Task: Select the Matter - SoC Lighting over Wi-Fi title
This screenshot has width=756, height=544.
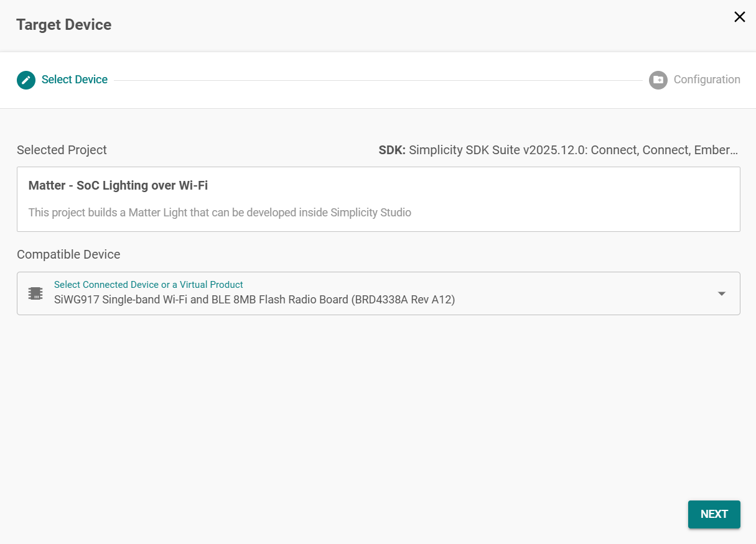Action: [x=118, y=185]
